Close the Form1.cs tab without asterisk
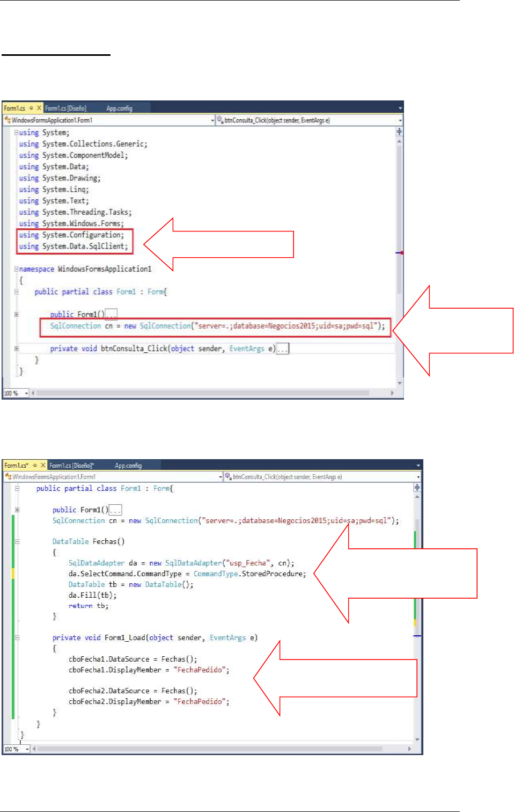This screenshot has height=812, width=514. click(39, 108)
